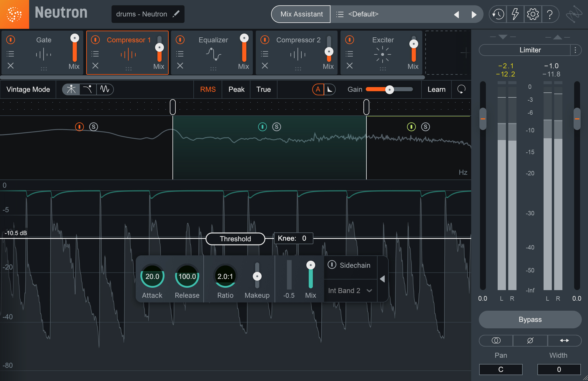Toggle Compressor 1 power button
This screenshot has height=381, width=588.
point(95,40)
